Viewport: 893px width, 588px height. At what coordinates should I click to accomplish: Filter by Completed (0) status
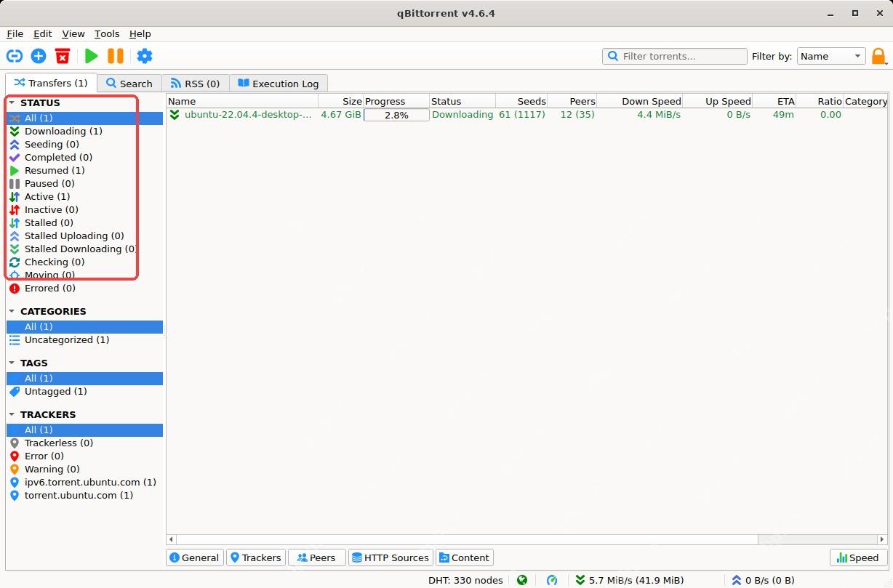point(58,157)
